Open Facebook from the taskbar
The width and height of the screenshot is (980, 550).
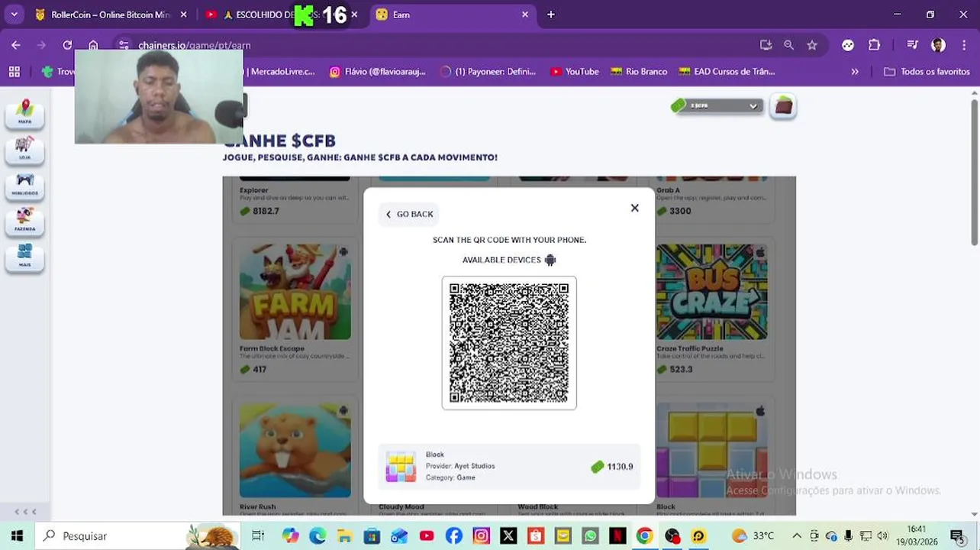pos(453,535)
